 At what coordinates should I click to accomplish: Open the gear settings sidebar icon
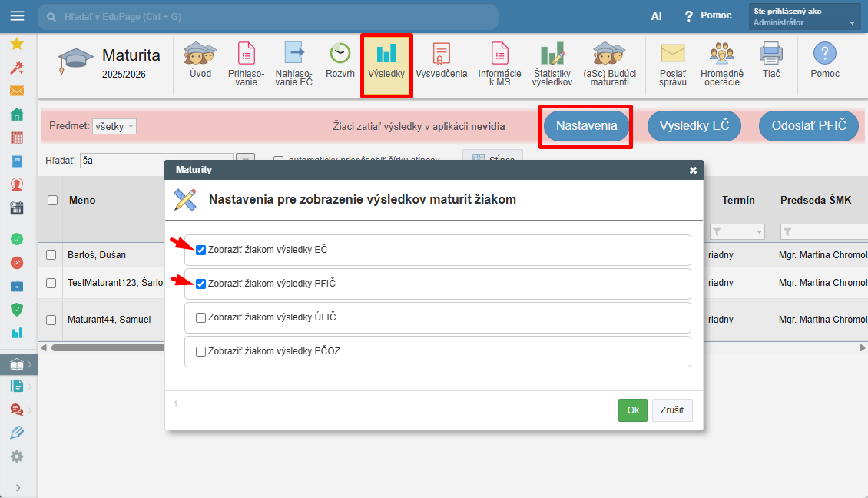click(17, 456)
